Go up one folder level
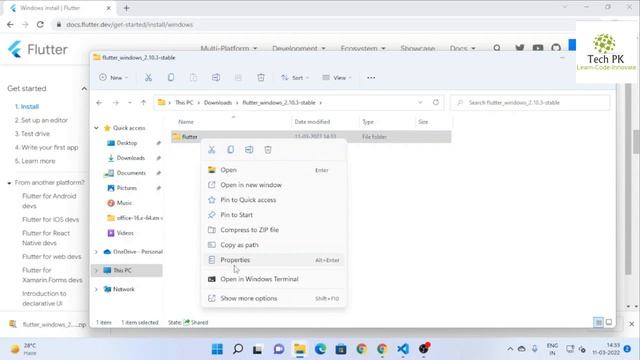 click(x=143, y=103)
